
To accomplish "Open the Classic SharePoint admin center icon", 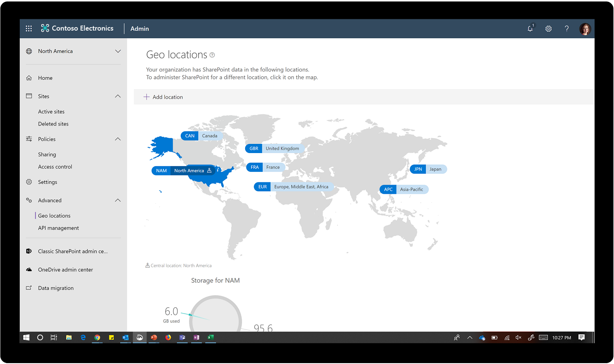I will [29, 251].
